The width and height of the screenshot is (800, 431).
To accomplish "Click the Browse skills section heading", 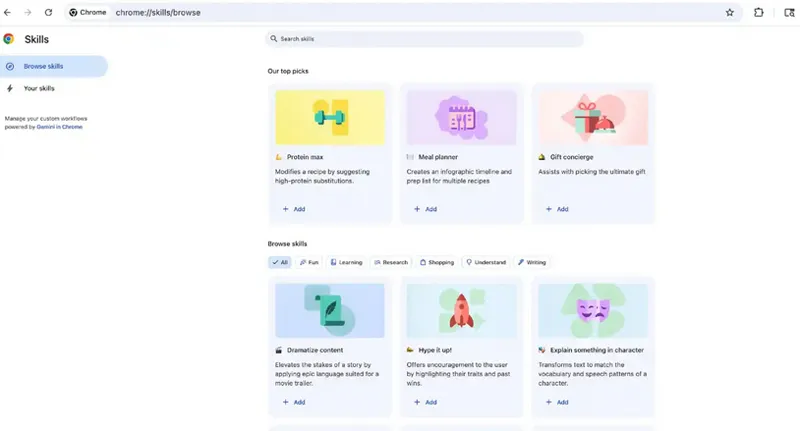I will click(x=287, y=244).
